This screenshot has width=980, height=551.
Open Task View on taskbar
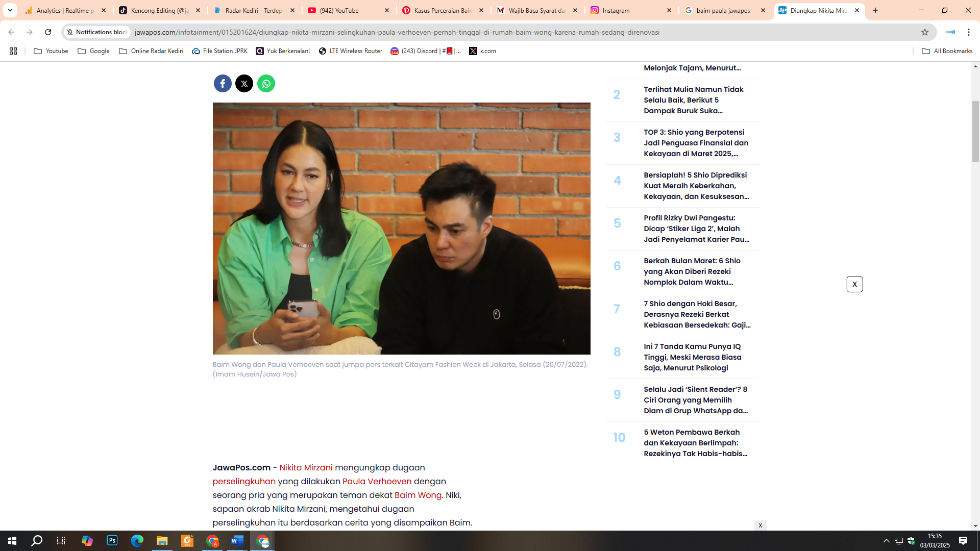click(61, 541)
